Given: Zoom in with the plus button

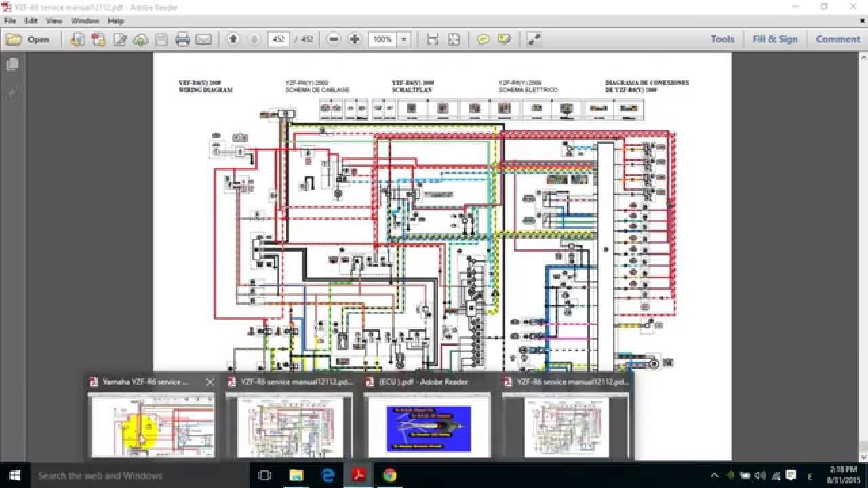Looking at the screenshot, I should coord(354,39).
